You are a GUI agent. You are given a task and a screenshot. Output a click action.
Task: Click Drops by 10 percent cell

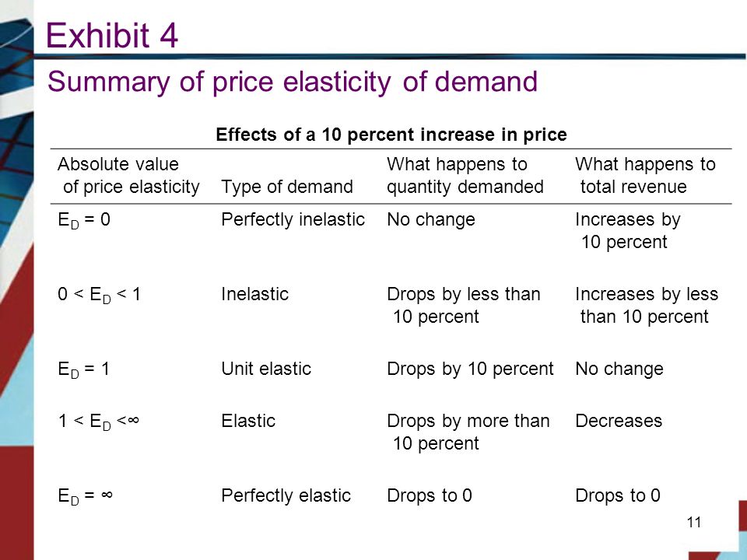pos(470,369)
